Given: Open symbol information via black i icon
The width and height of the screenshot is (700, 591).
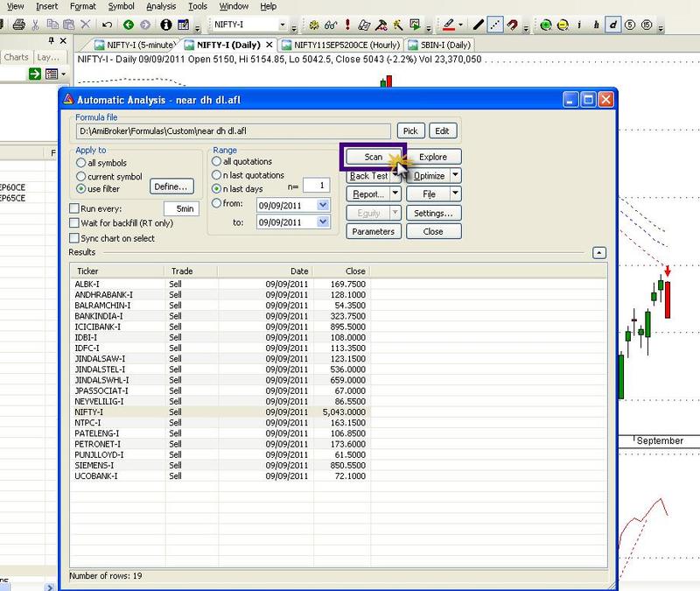Looking at the screenshot, I should (166, 25).
